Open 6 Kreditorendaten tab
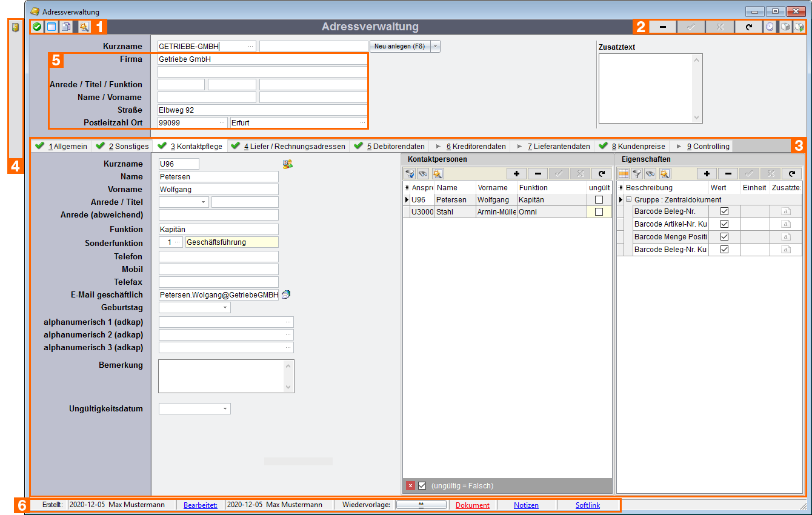 [x=470, y=146]
